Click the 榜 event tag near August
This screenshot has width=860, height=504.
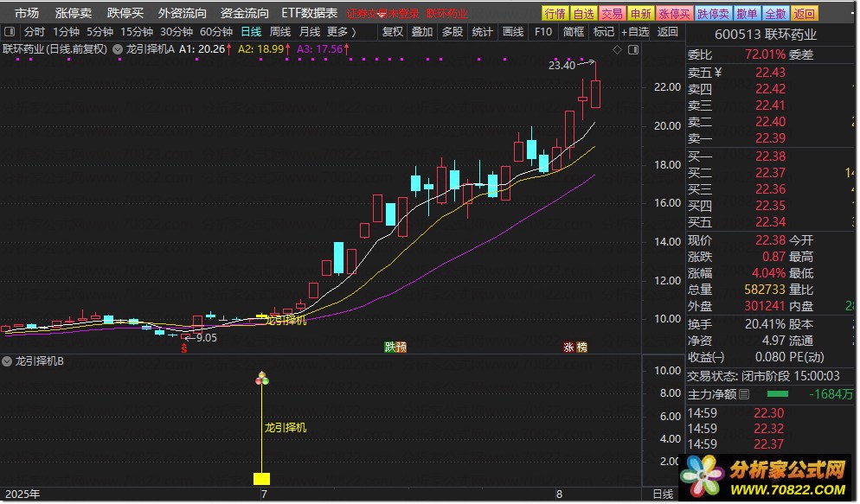[x=581, y=347]
